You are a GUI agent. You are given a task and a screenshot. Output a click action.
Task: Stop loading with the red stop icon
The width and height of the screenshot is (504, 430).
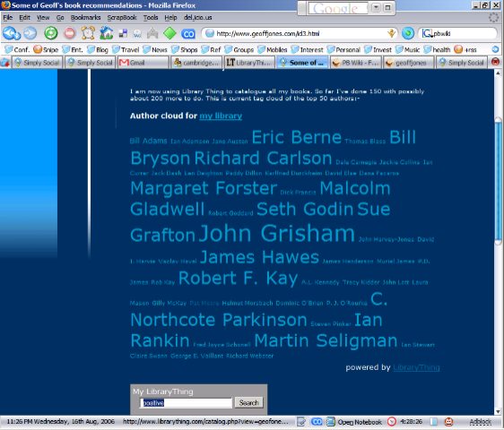point(69,33)
